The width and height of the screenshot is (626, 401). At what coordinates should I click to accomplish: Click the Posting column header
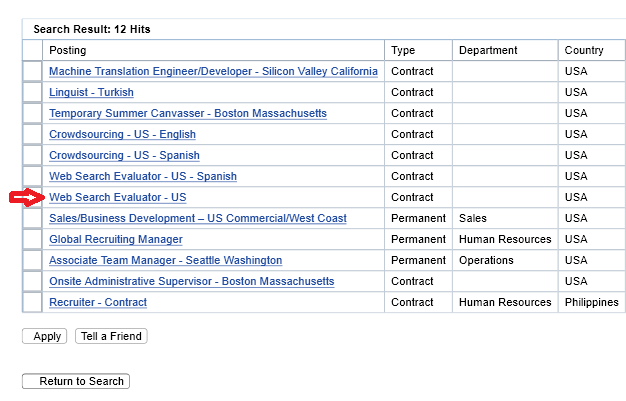(68, 51)
